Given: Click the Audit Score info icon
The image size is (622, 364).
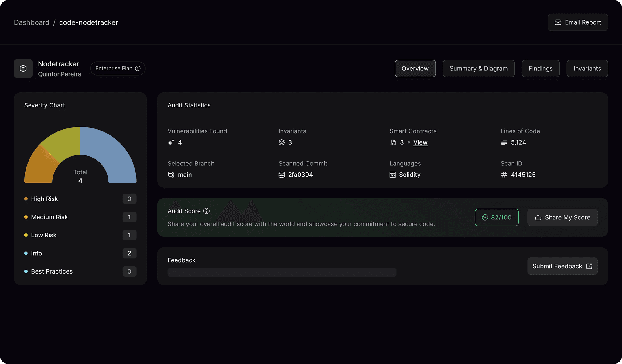Looking at the screenshot, I should 207,211.
